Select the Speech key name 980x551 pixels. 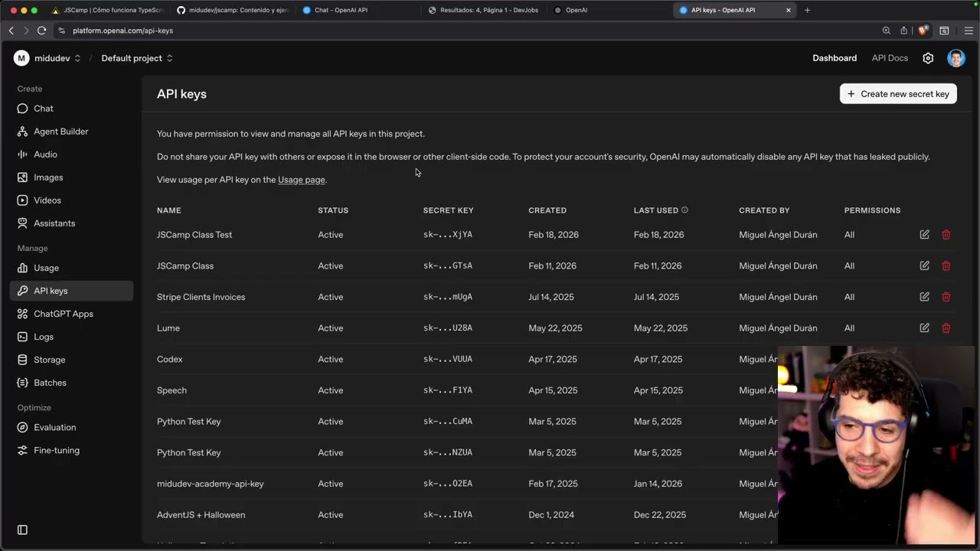click(171, 390)
